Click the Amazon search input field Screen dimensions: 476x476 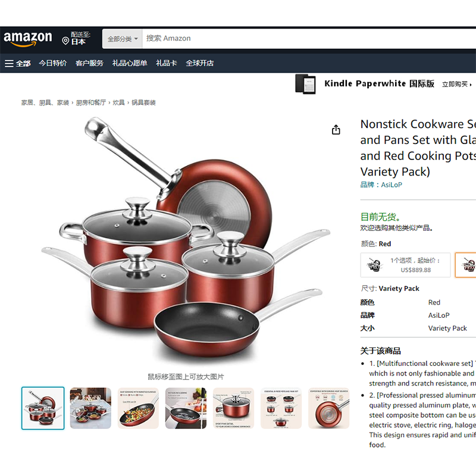pyautogui.click(x=309, y=39)
